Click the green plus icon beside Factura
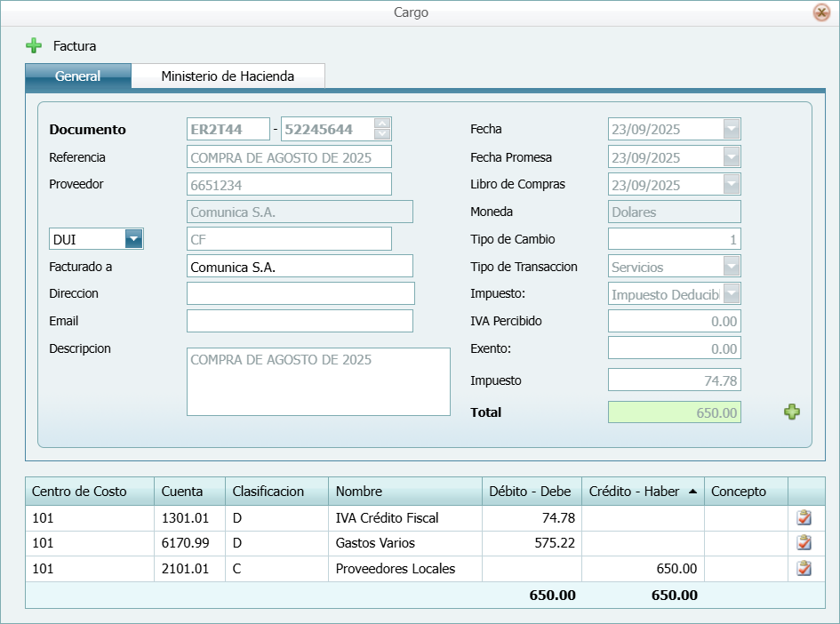Image resolution: width=840 pixels, height=624 pixels. 34,45
